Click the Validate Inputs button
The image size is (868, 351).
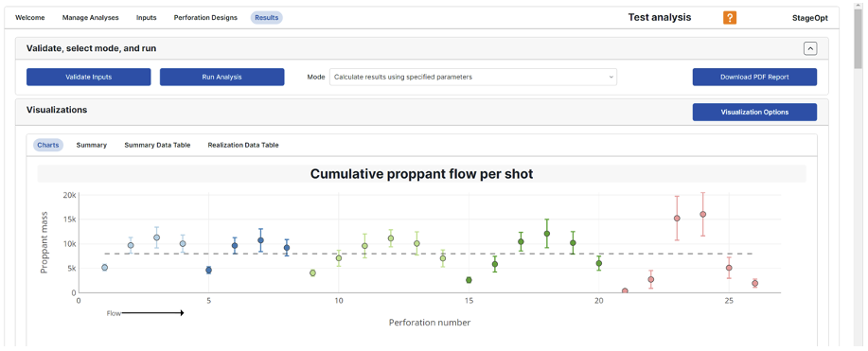pyautogui.click(x=89, y=77)
